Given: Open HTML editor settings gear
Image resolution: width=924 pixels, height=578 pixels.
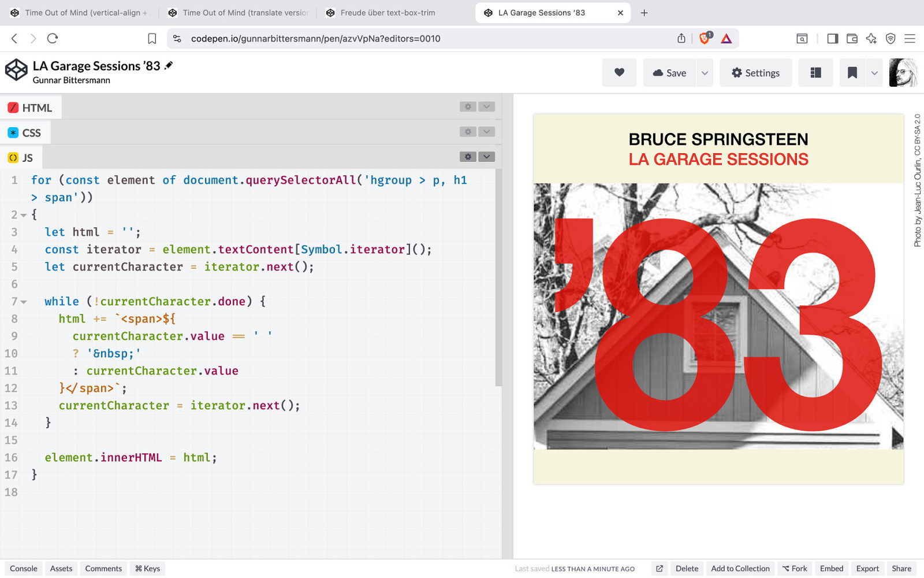Looking at the screenshot, I should 468,107.
